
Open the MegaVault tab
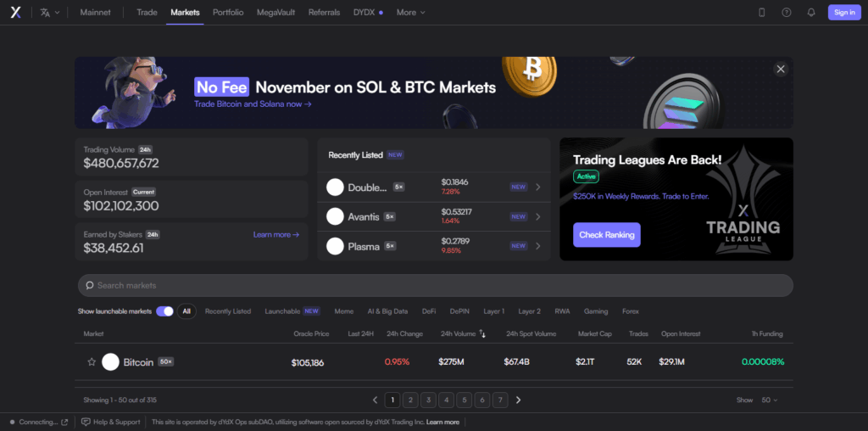(x=276, y=13)
